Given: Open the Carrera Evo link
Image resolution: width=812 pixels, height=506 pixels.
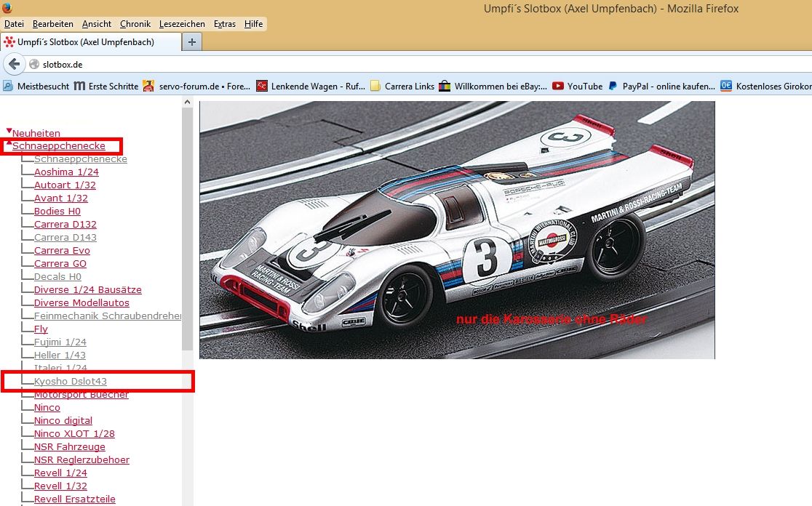Looking at the screenshot, I should click(62, 251).
